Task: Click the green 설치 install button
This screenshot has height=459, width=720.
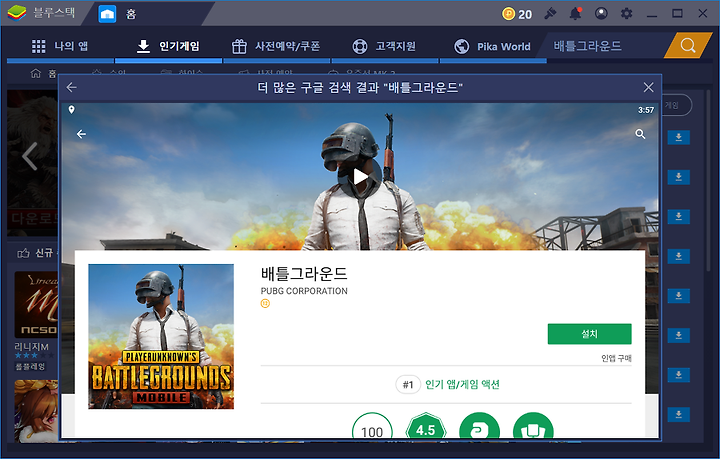Action: point(590,334)
